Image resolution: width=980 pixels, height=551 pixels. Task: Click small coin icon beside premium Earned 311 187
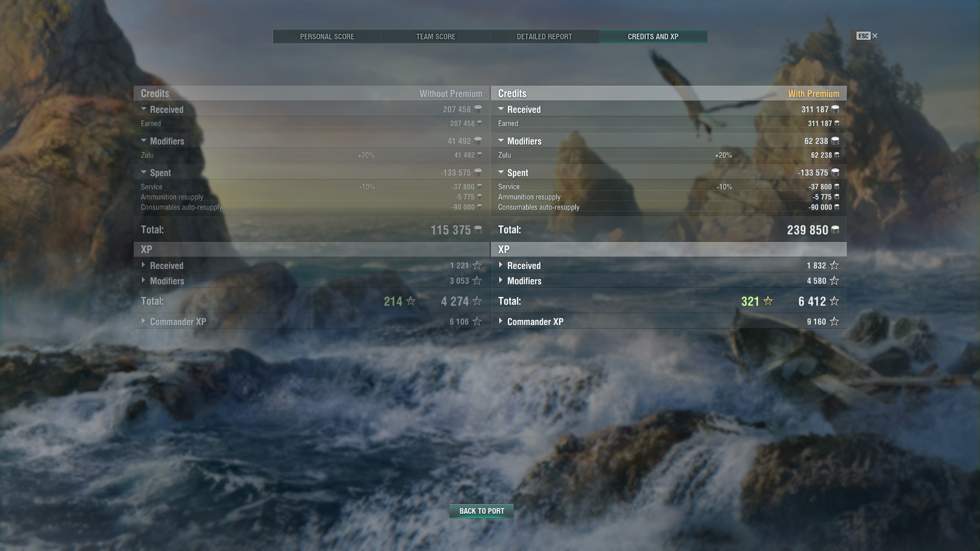(837, 123)
